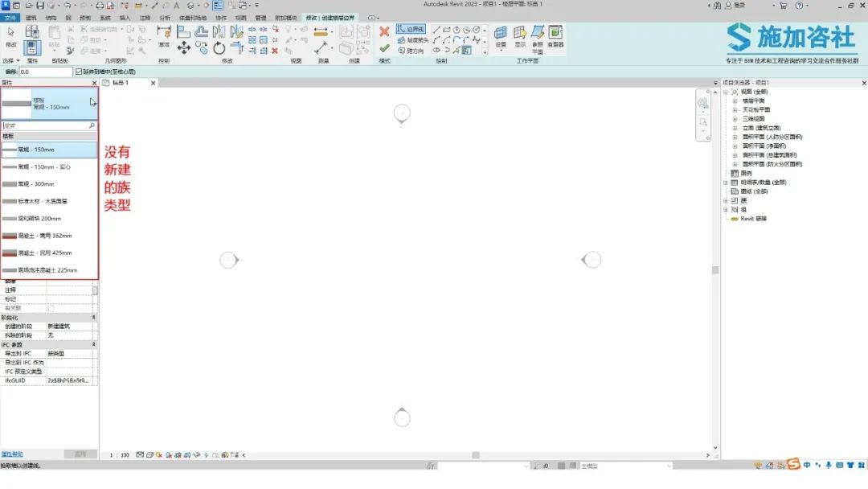The width and height of the screenshot is (868, 489).
Task: Activate the Move tool in Modify panel
Action: click(184, 47)
